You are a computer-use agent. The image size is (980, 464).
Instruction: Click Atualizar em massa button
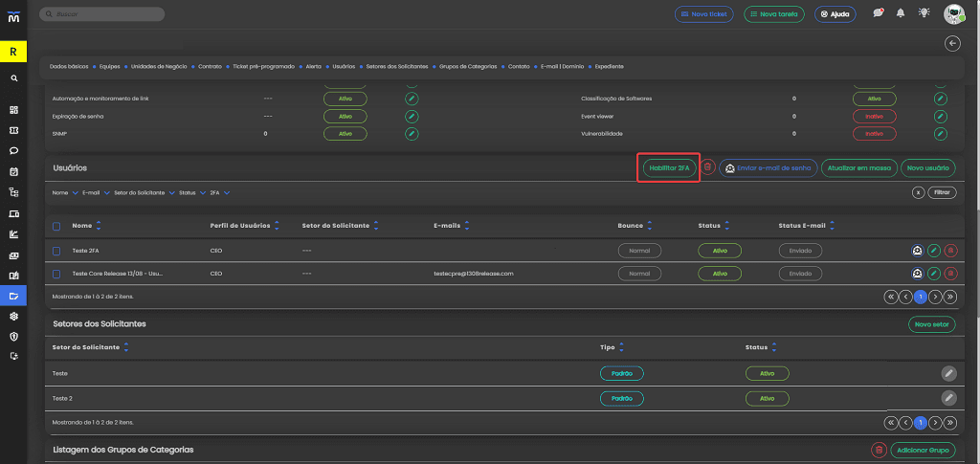(x=858, y=168)
